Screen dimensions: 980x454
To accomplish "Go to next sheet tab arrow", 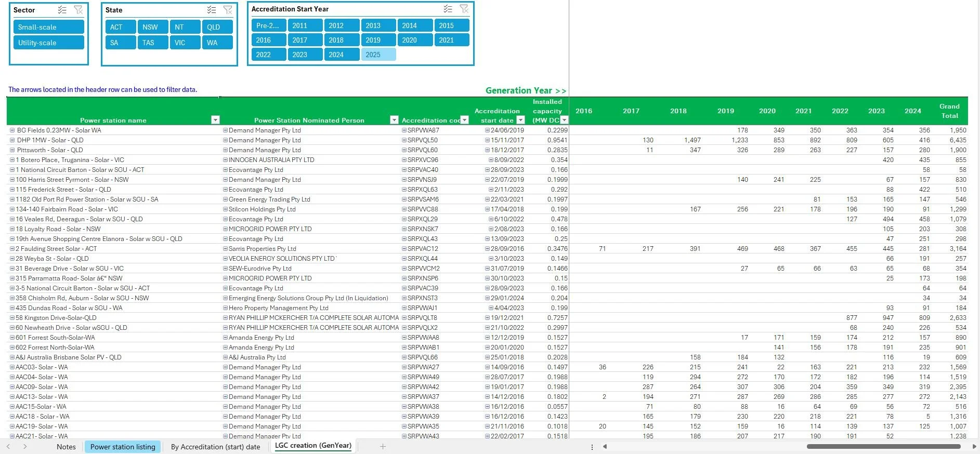I will [x=25, y=446].
